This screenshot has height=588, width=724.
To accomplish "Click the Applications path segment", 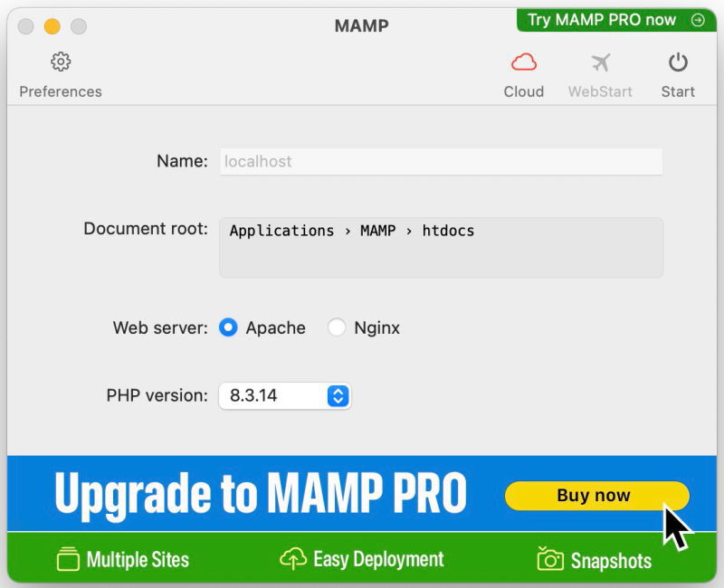I will (x=281, y=231).
